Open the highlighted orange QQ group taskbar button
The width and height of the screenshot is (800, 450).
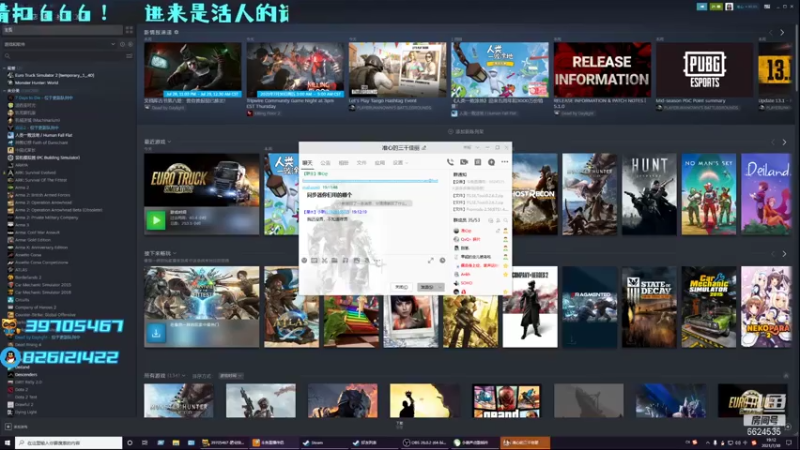(525, 443)
